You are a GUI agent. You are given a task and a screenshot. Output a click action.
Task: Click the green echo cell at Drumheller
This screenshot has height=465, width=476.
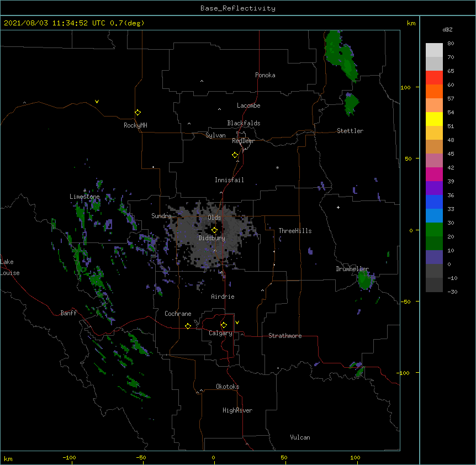[364, 280]
